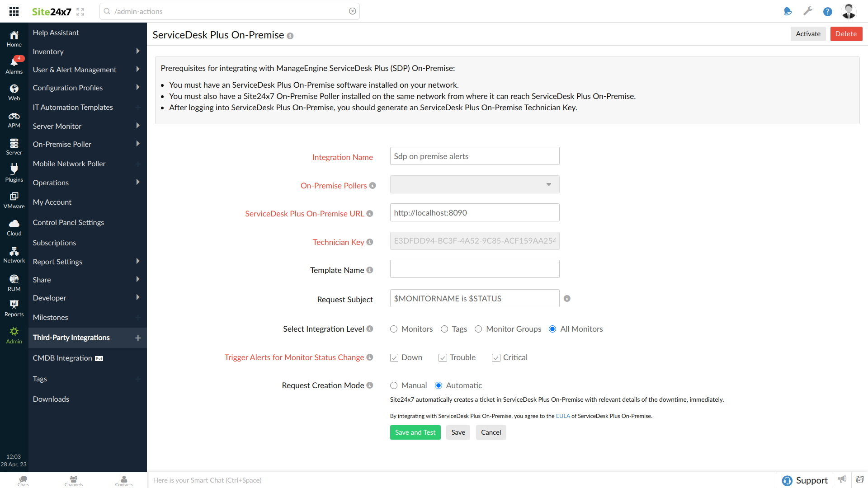The image size is (868, 488).
Task: Enable the Down alert checkbox
Action: click(x=393, y=357)
